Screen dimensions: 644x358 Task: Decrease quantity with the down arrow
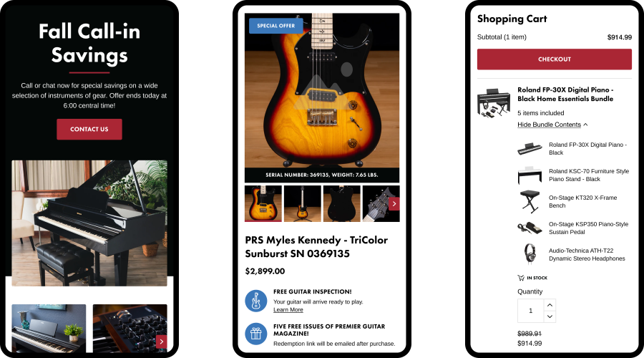tap(550, 316)
